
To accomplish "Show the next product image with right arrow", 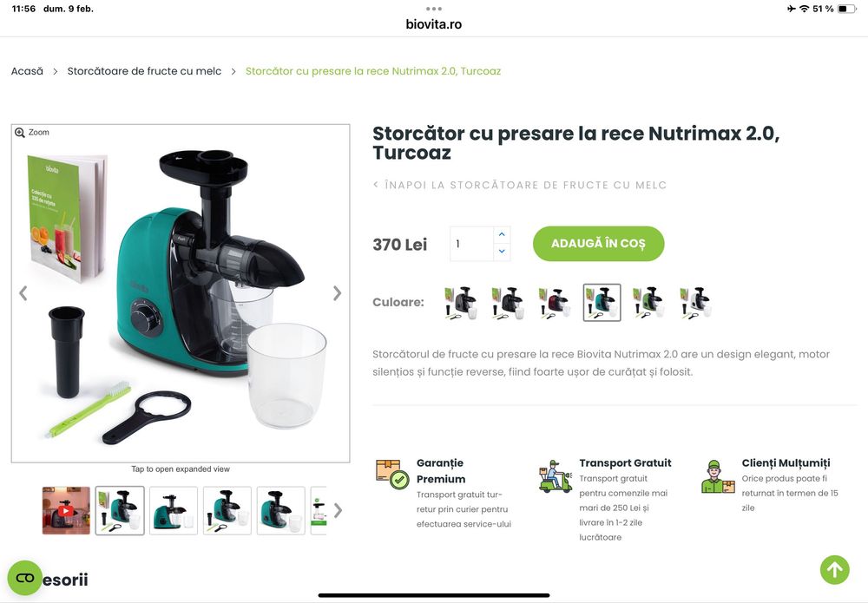I will [337, 293].
